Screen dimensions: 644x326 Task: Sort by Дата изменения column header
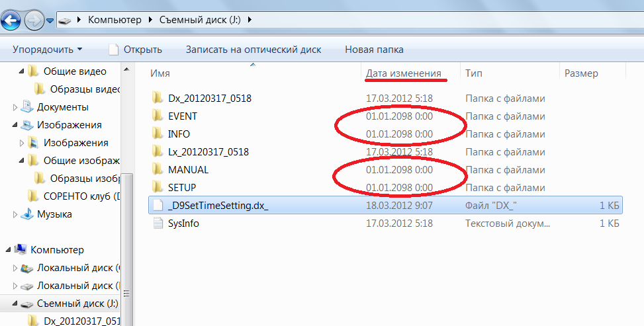coord(404,73)
